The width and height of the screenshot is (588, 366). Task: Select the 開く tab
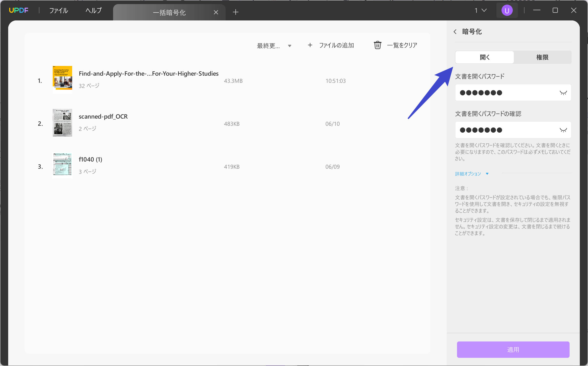[x=484, y=57]
